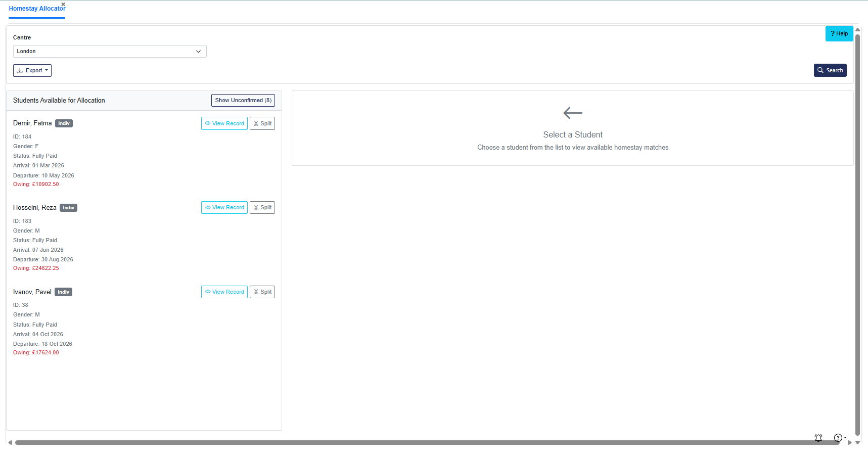
Task: Split booking for Demir, Fatma
Action: coord(262,123)
